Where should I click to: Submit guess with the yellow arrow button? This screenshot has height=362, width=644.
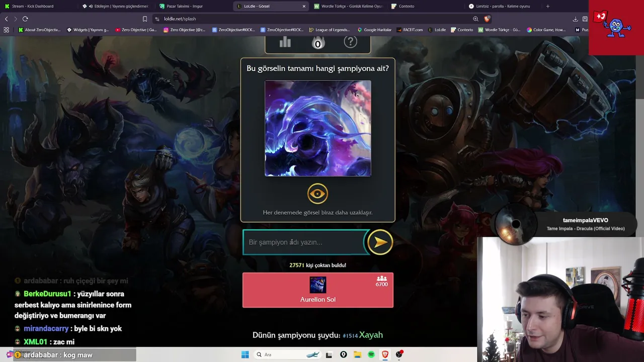pyautogui.click(x=380, y=242)
